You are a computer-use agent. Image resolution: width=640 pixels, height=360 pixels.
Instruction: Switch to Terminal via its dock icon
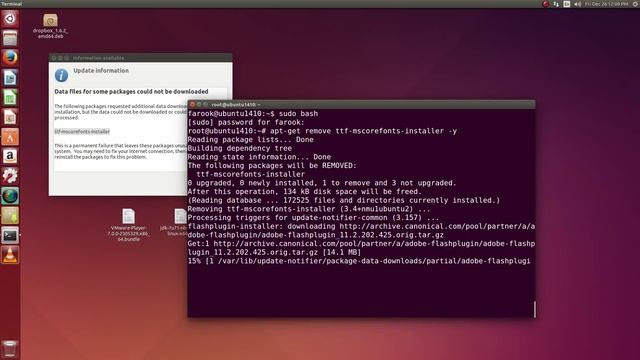coord(10,235)
